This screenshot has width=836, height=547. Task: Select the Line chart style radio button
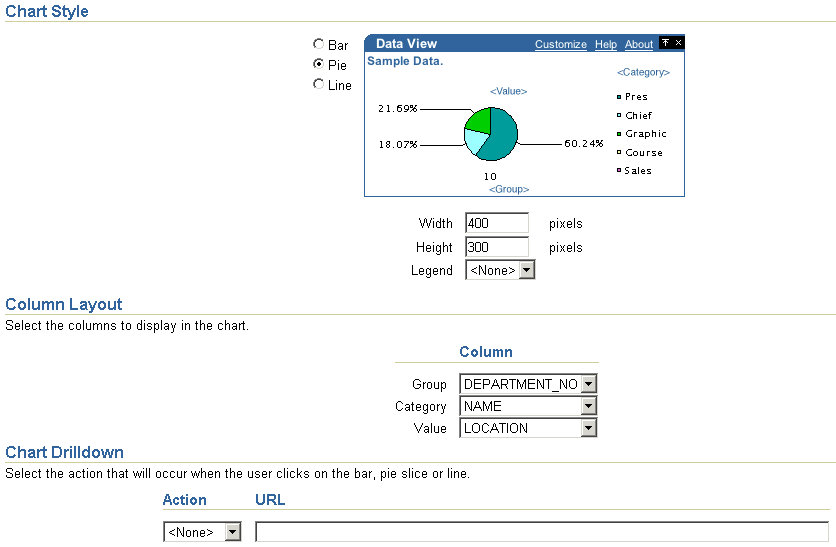tap(318, 84)
